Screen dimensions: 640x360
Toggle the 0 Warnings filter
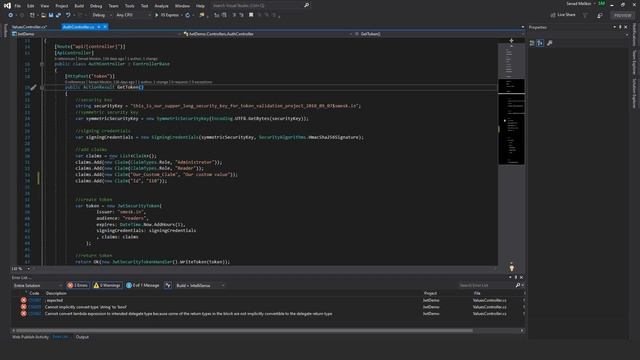pos(107,285)
